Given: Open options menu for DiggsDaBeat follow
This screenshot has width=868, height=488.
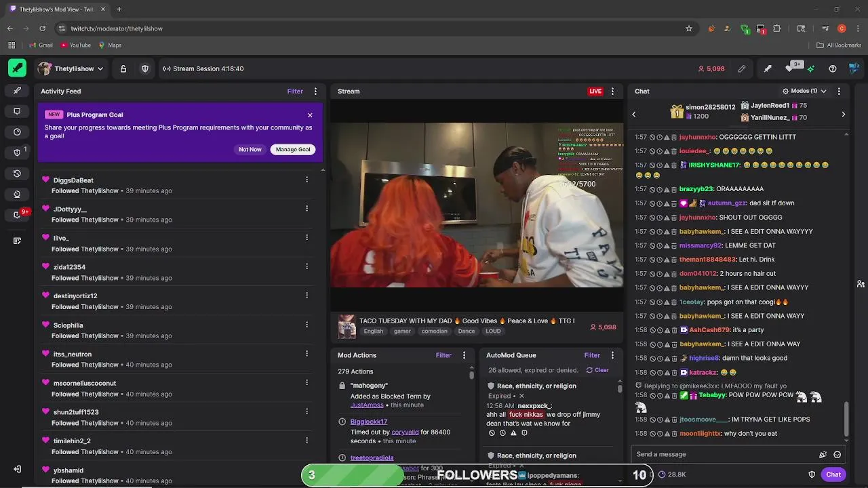Looking at the screenshot, I should pyautogui.click(x=307, y=180).
